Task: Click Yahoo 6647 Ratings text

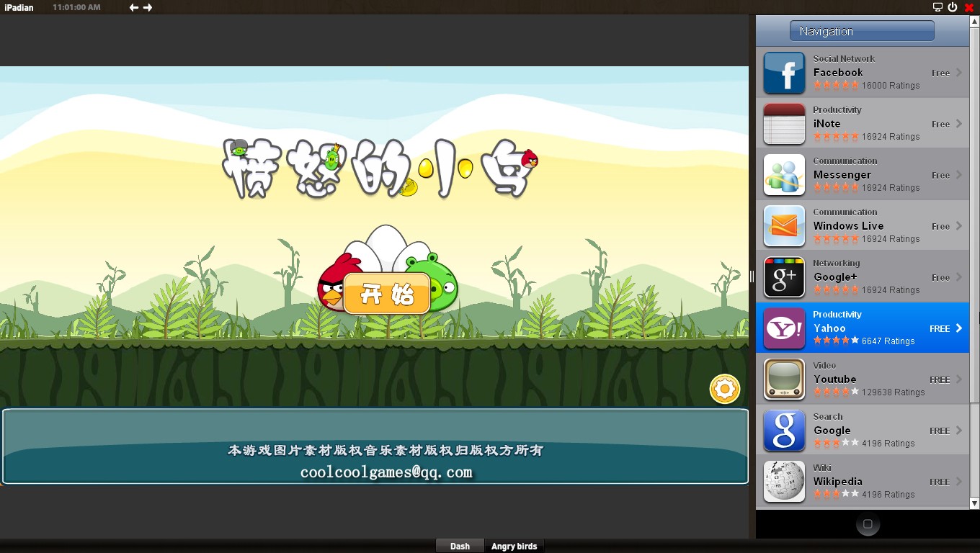Action: [888, 341]
